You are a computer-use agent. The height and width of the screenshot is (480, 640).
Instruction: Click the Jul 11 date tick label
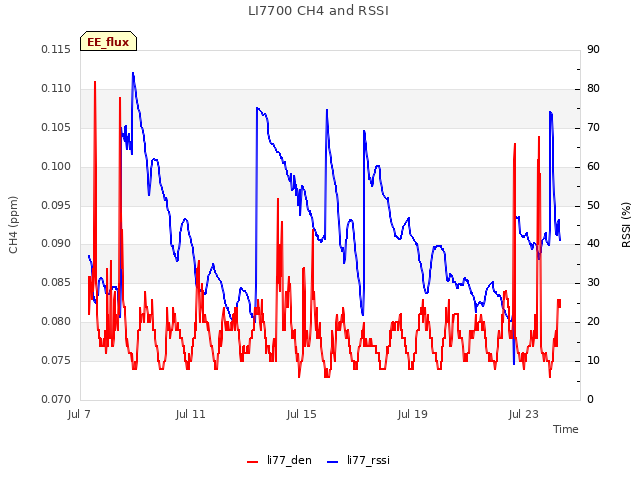coord(190,414)
